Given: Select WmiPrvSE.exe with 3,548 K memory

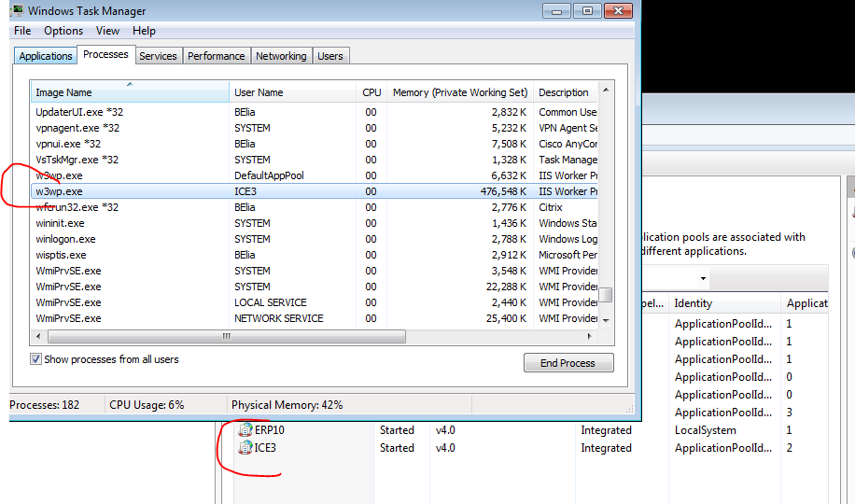Looking at the screenshot, I should pos(314,271).
